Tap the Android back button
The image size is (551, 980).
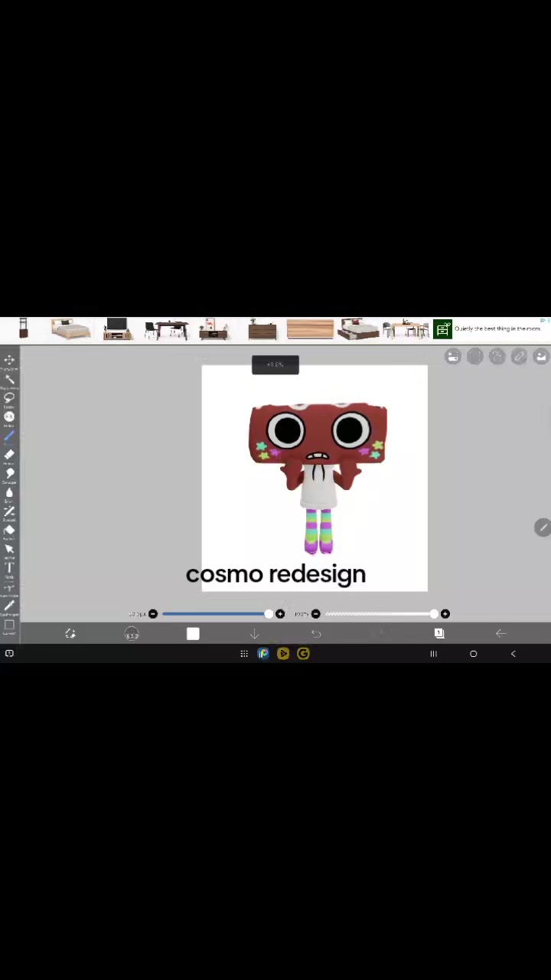(x=513, y=654)
